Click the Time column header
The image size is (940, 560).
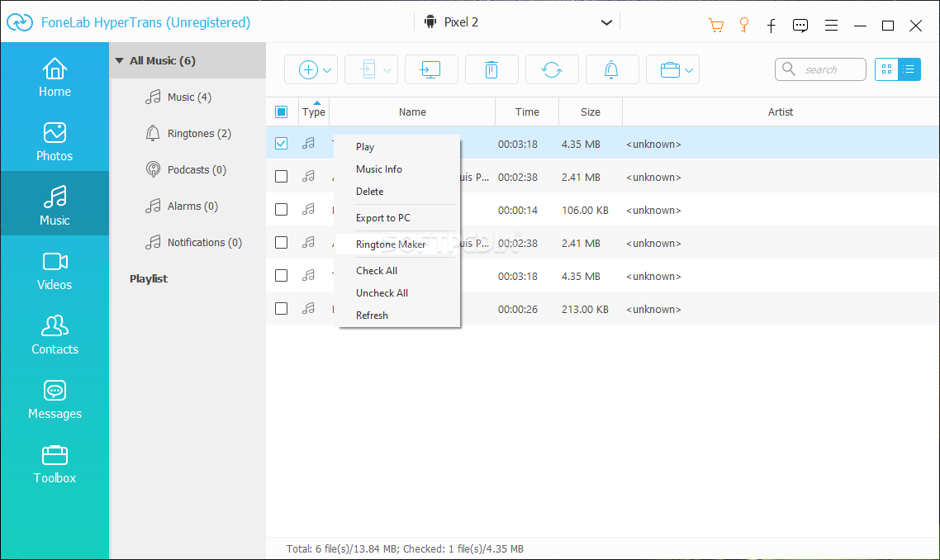pyautogui.click(x=527, y=112)
